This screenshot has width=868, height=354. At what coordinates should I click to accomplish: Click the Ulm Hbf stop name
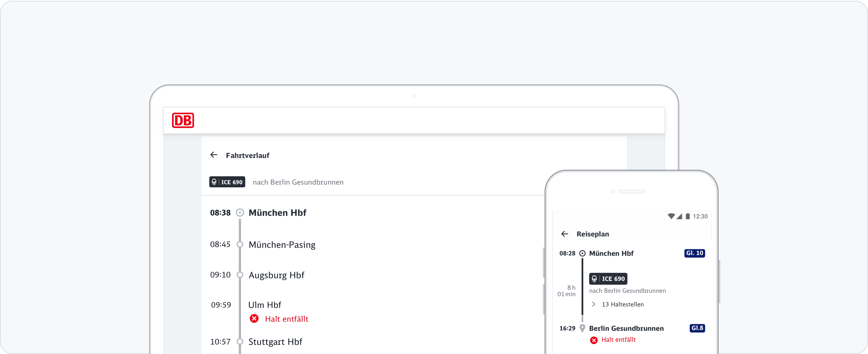click(265, 305)
